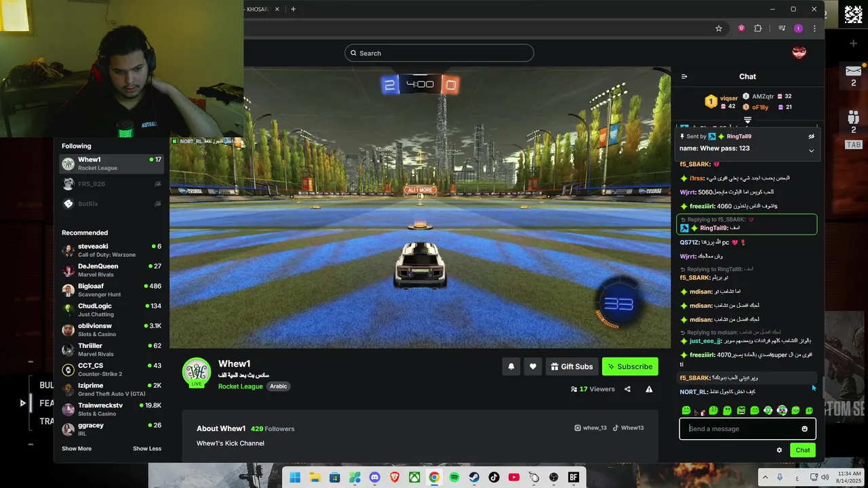Click the green Chat send button
This screenshot has height=488, width=868.
pos(803,450)
